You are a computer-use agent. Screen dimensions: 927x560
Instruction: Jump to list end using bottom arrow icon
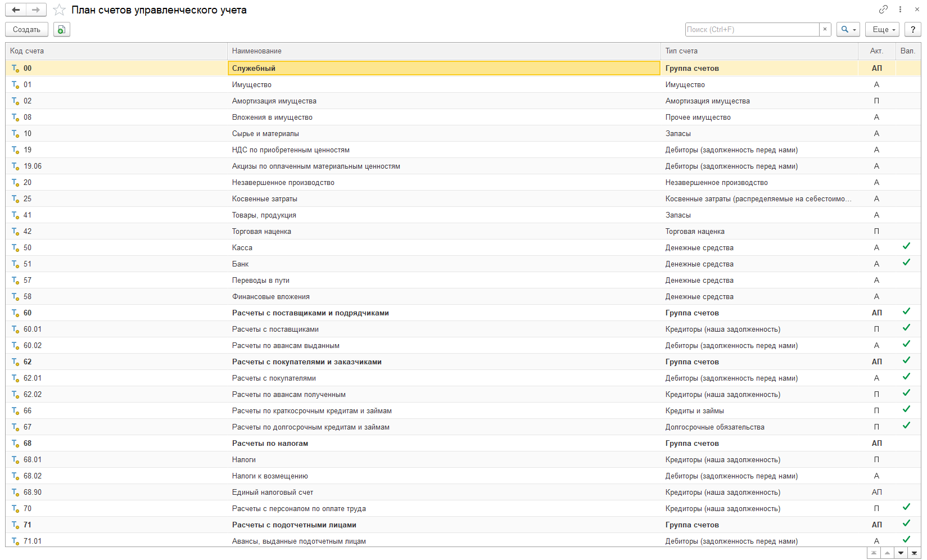coord(914,553)
